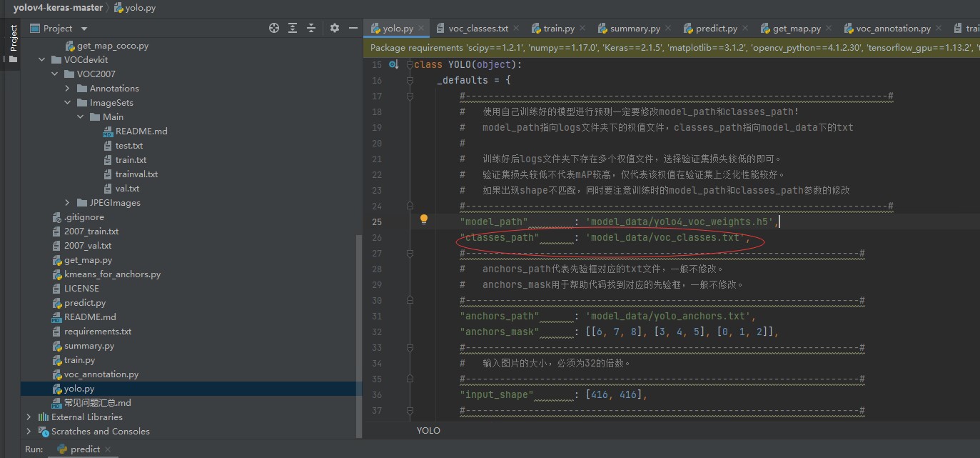The image size is (980, 458).
Task: Click the light bulb intention icon at line 25
Action: (x=423, y=220)
